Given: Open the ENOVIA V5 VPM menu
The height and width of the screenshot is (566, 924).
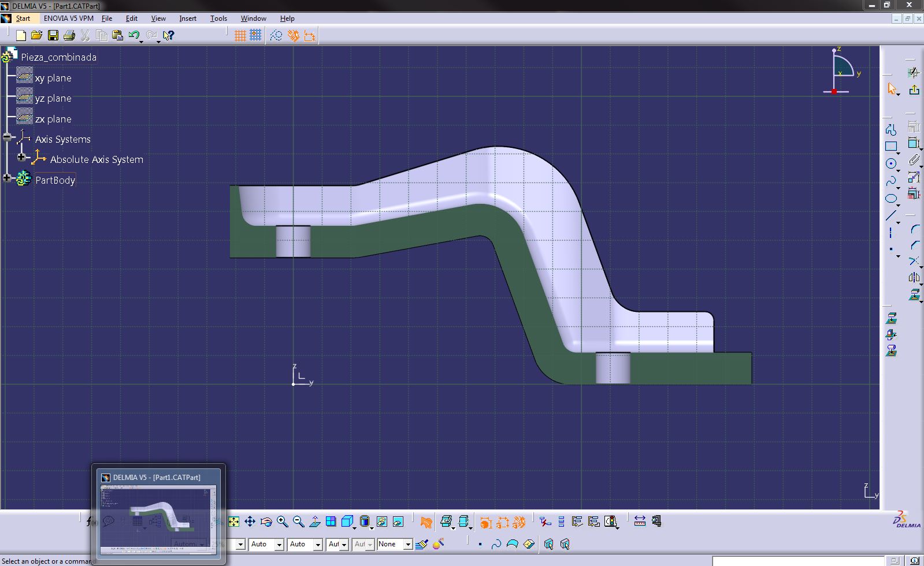Looking at the screenshot, I should 68,18.
